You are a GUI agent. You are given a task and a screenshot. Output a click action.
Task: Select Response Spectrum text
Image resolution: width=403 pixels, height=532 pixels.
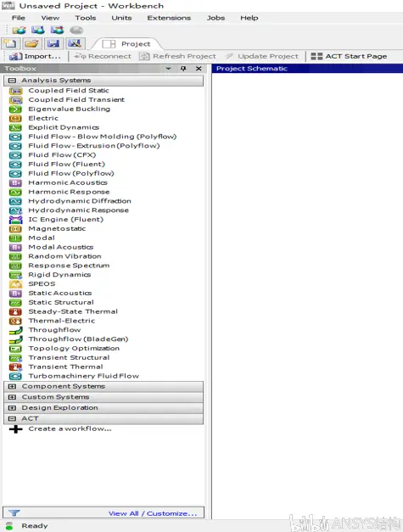pyautogui.click(x=69, y=266)
